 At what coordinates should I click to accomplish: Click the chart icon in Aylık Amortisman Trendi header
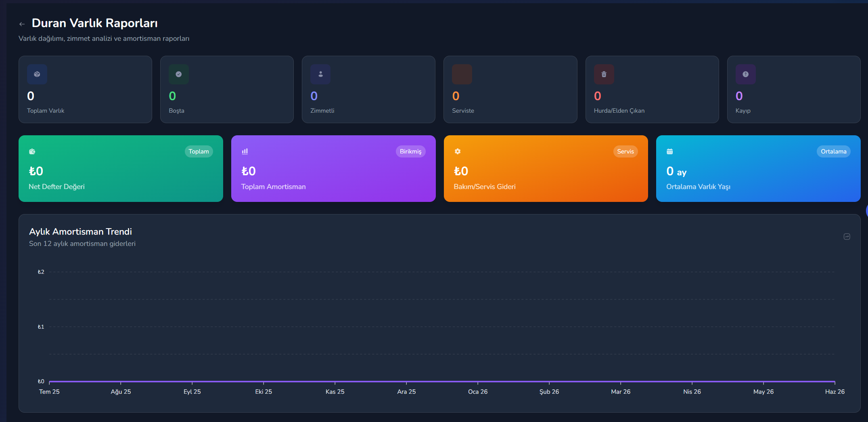pyautogui.click(x=847, y=237)
